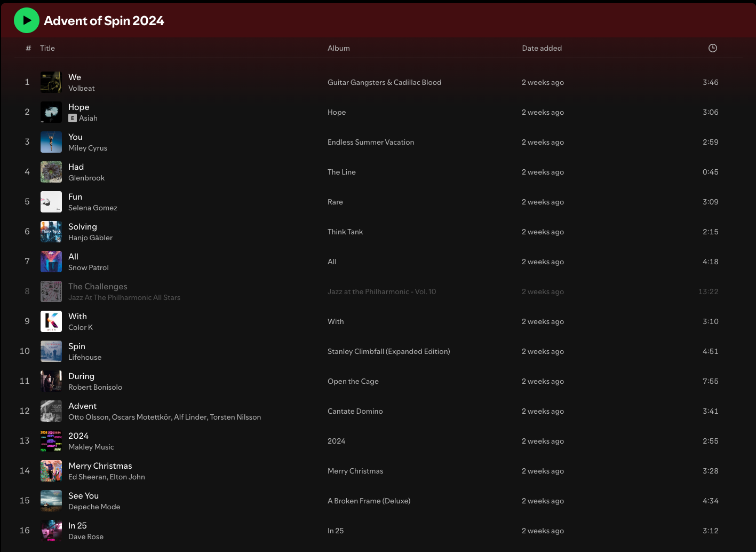Open the All track cover thumbnail
This screenshot has width=756, height=552.
51,262
